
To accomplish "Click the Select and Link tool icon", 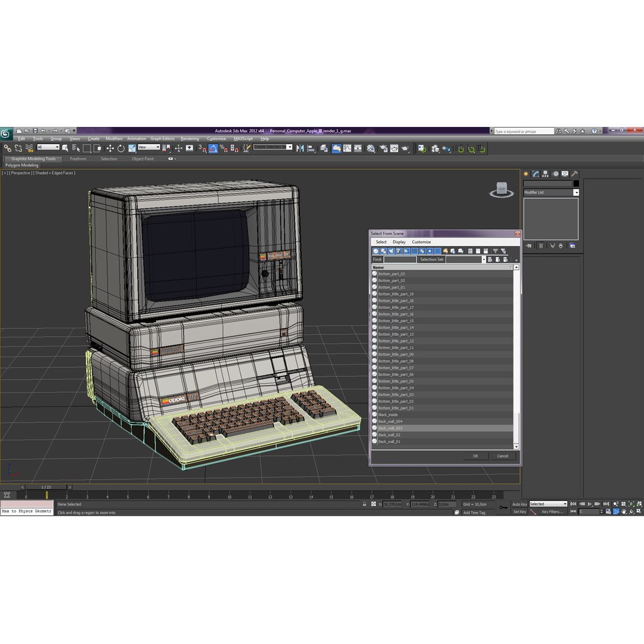I will 7,148.
